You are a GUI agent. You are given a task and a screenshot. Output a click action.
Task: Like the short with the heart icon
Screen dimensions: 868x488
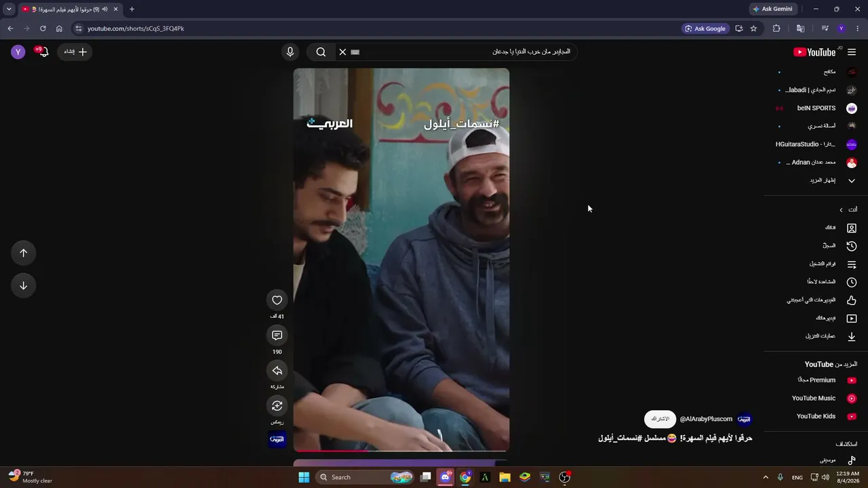[x=277, y=300]
